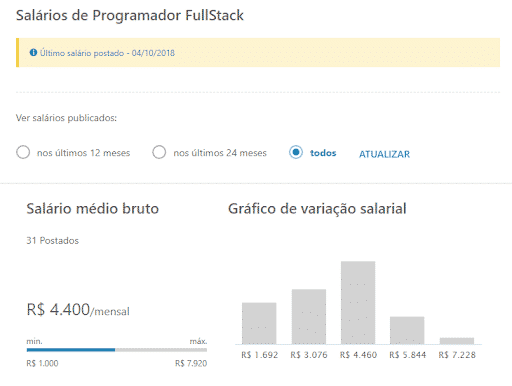The height and width of the screenshot is (386, 512).
Task: Click the 'nos últimos 24 meses' label text
Action: [x=220, y=153]
